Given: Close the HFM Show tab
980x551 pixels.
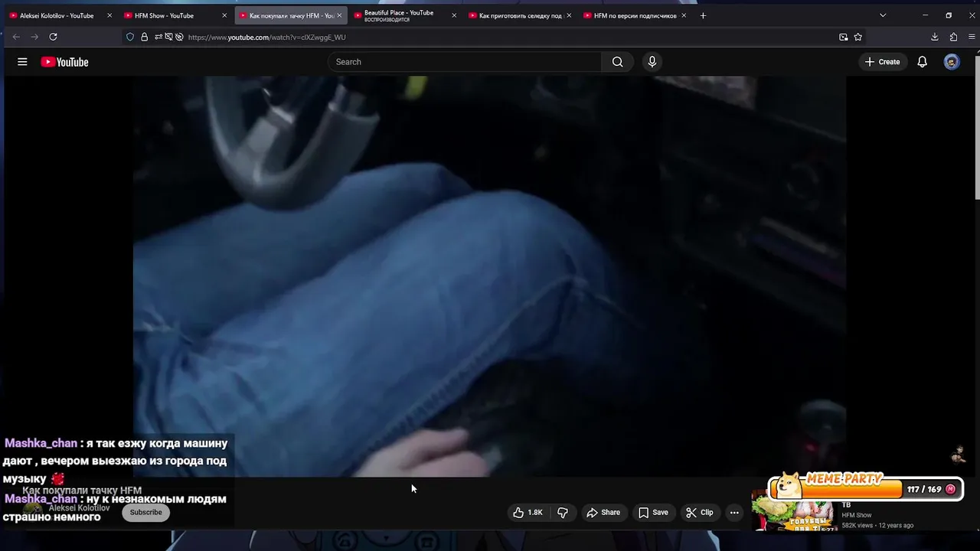Looking at the screenshot, I should (x=224, y=15).
